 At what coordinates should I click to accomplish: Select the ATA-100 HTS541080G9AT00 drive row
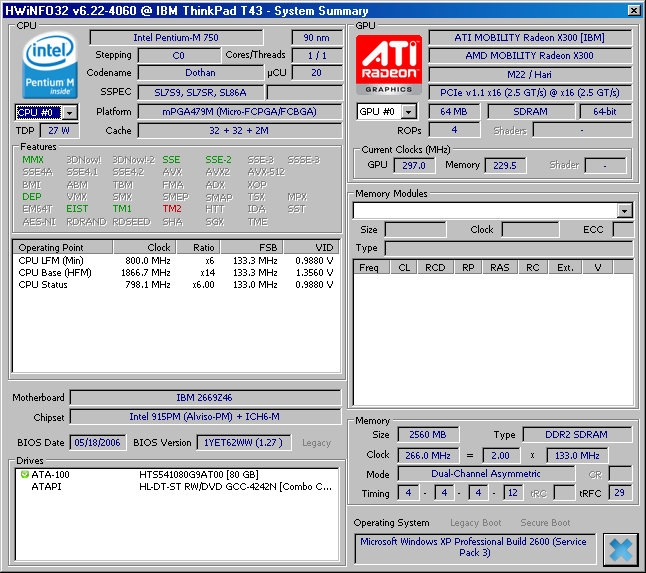click(176, 475)
